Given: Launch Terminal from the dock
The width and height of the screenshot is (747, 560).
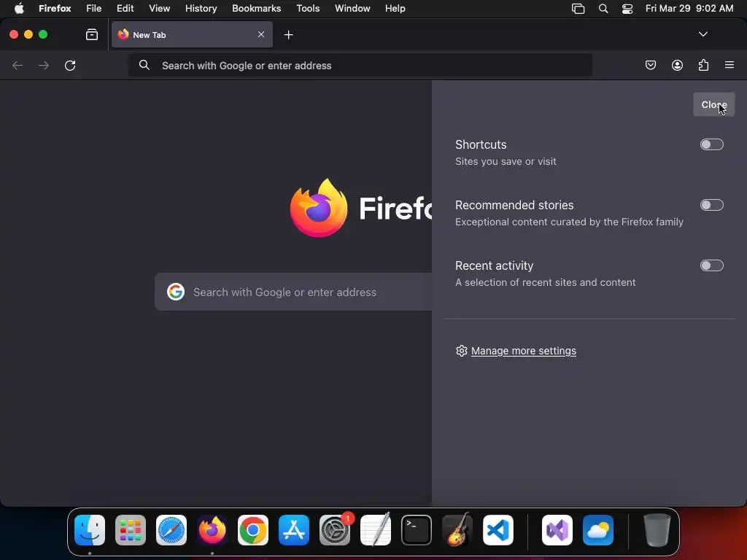Looking at the screenshot, I should point(417,529).
